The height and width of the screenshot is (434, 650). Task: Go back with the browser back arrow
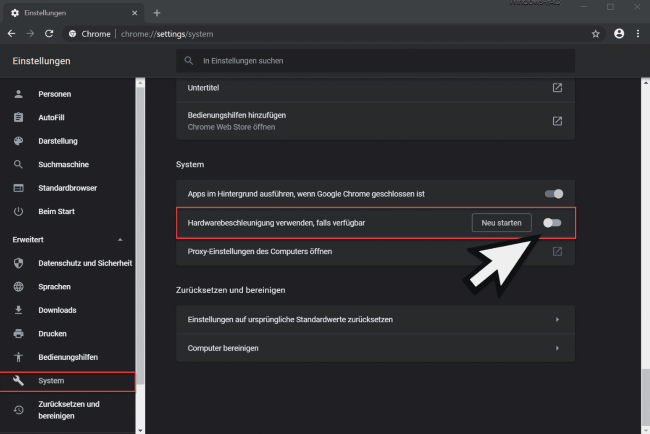tap(12, 34)
